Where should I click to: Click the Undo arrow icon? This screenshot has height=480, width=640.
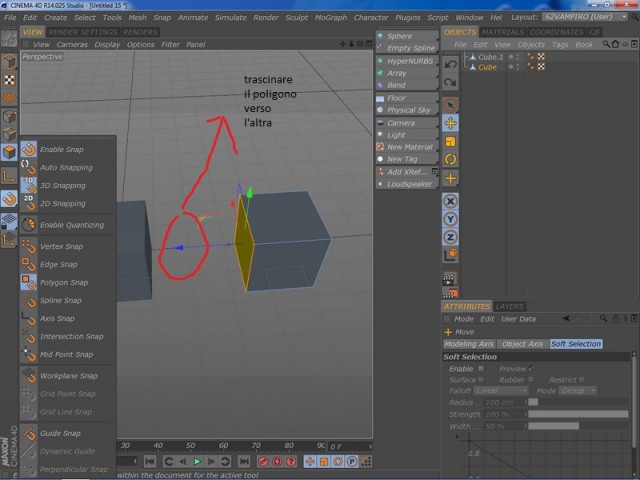(x=450, y=64)
